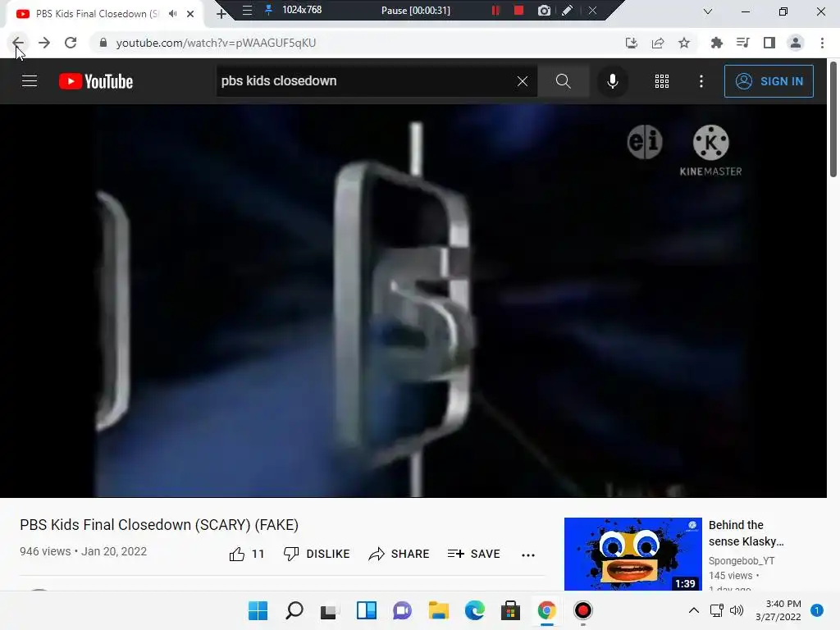Bookmark this page with the star icon

click(684, 43)
